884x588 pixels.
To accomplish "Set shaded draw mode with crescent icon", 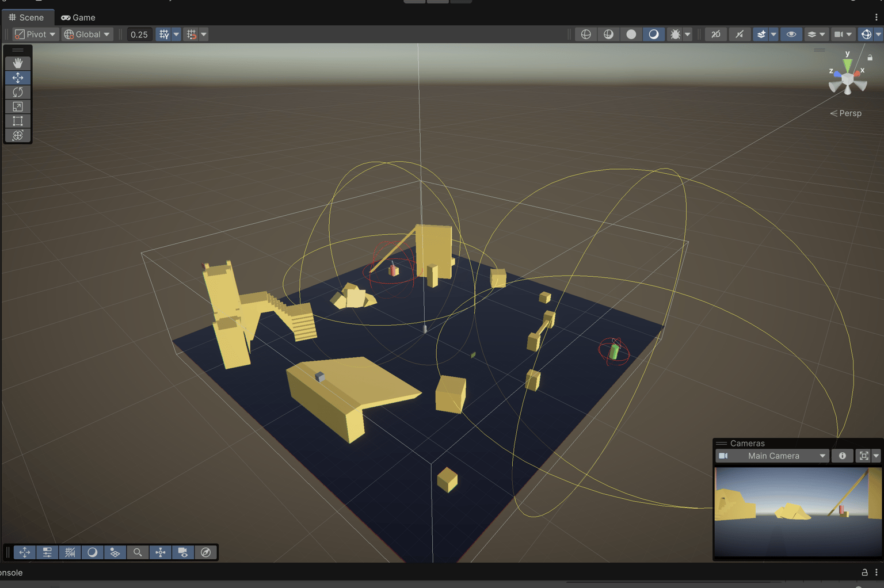I will [654, 35].
